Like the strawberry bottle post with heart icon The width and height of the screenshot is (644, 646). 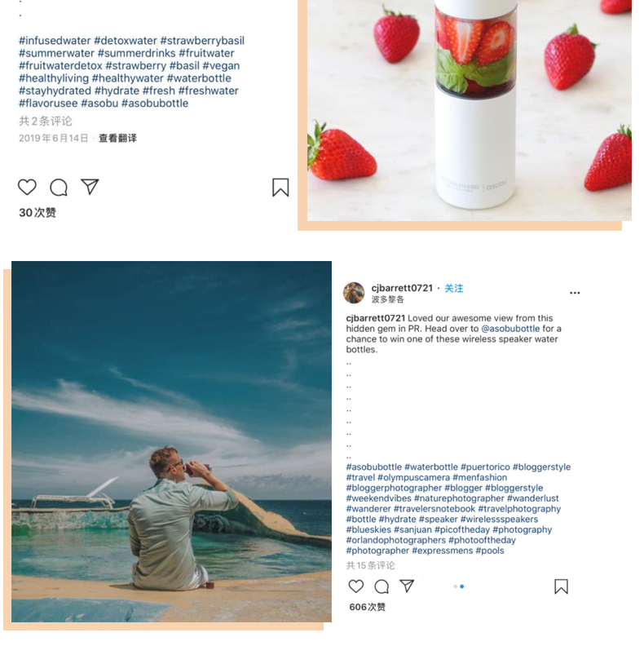27,187
